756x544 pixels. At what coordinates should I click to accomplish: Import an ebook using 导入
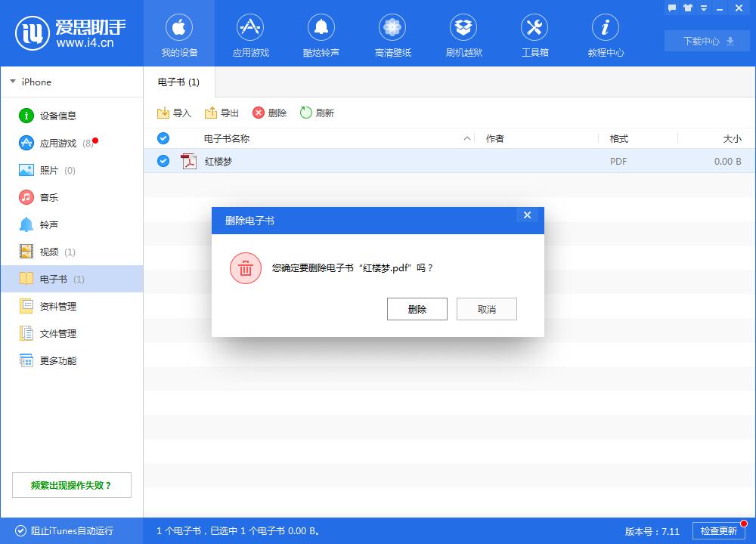click(x=175, y=112)
